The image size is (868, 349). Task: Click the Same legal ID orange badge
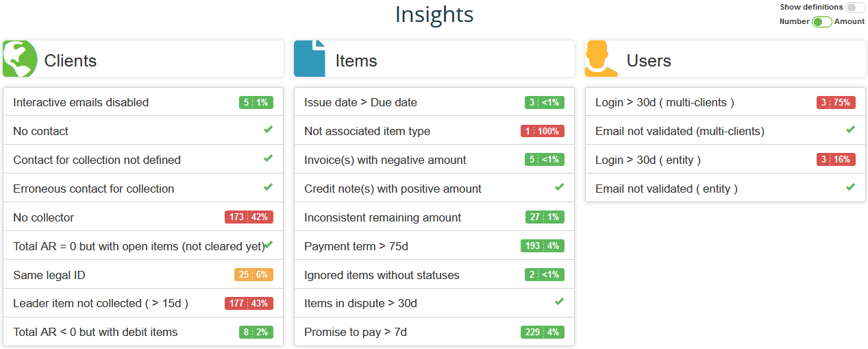[253, 275]
